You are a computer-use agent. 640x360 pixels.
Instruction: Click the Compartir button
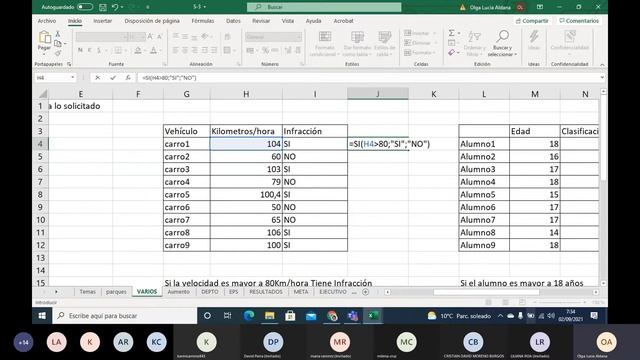click(x=532, y=21)
